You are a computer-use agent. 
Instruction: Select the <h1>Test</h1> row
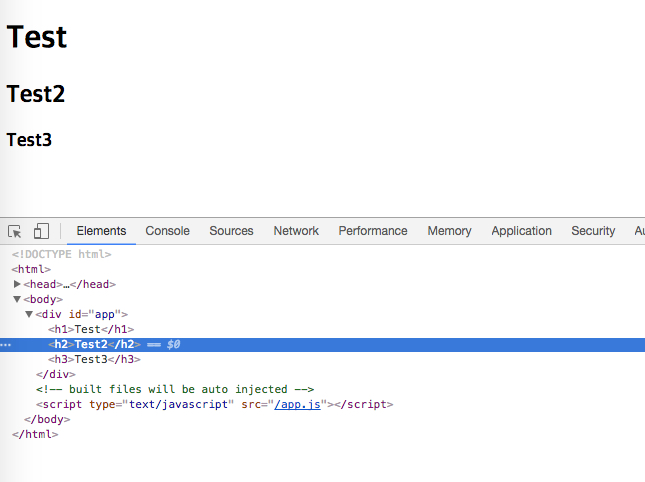click(x=91, y=329)
